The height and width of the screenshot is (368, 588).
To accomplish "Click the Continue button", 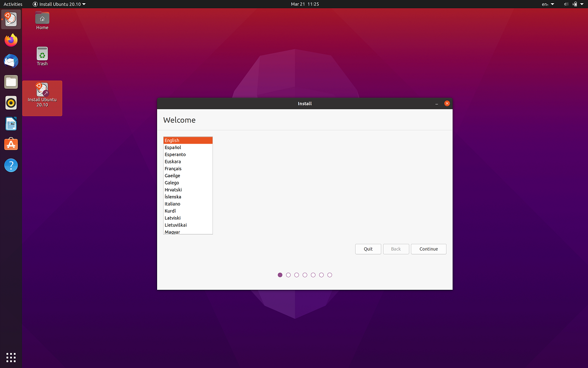I will [429, 249].
